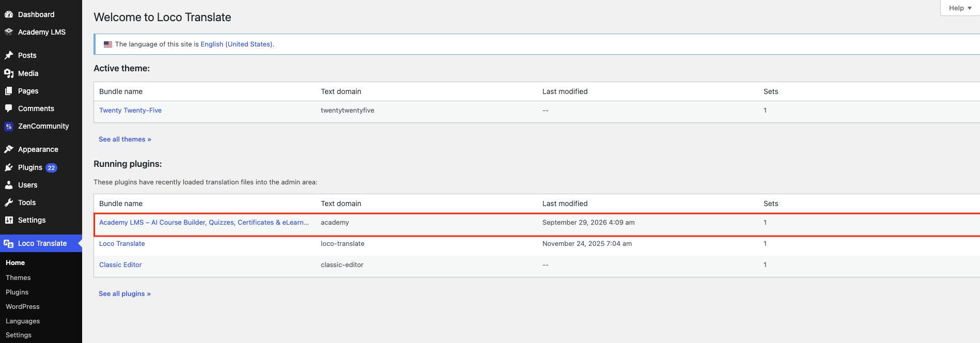The image size is (980, 343).
Task: Click the Plugins 22 update badge
Action: (51, 168)
